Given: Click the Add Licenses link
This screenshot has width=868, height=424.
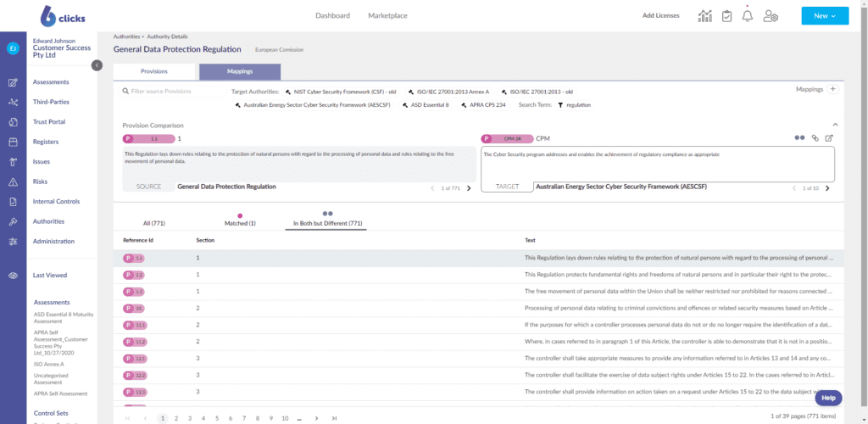Looking at the screenshot, I should (660, 16).
